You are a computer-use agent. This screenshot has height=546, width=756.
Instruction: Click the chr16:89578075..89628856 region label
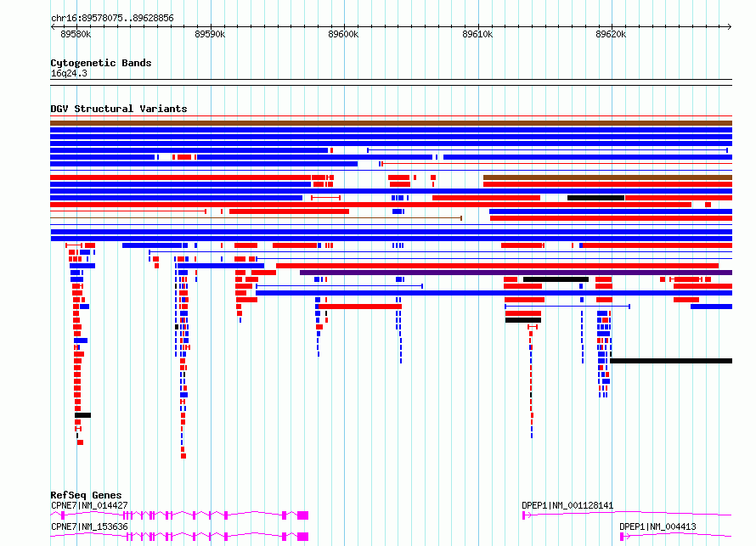click(112, 19)
